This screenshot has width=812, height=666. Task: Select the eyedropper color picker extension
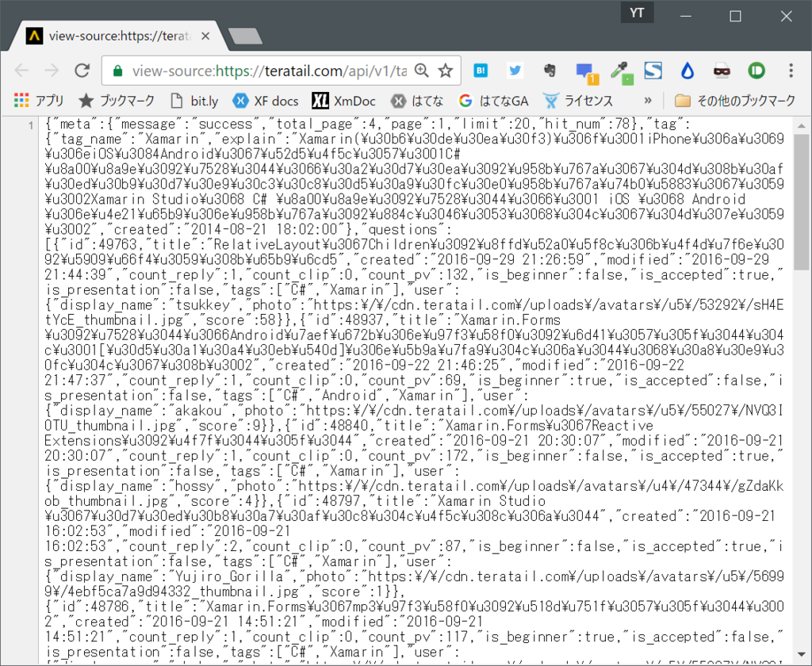(620, 72)
